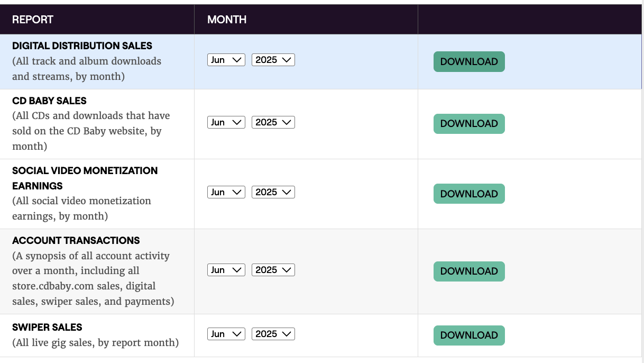This screenshot has width=644, height=363.
Task: Click the ACCOUNT TRANSACTIONS title
Action: [x=76, y=240]
